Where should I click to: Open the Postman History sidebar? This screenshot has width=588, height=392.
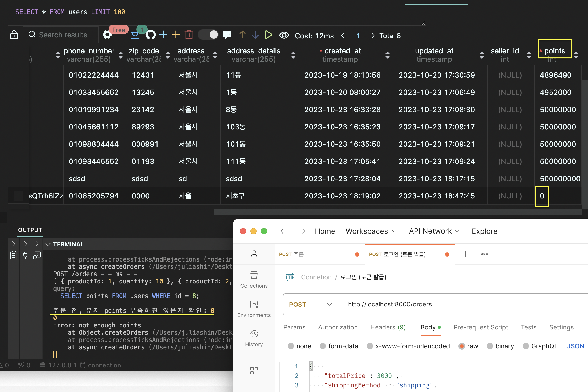tap(254, 338)
